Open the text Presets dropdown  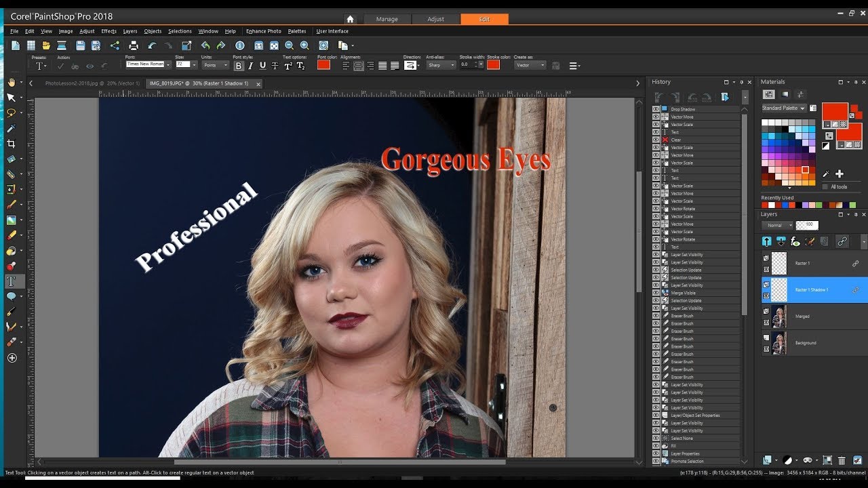coord(41,66)
